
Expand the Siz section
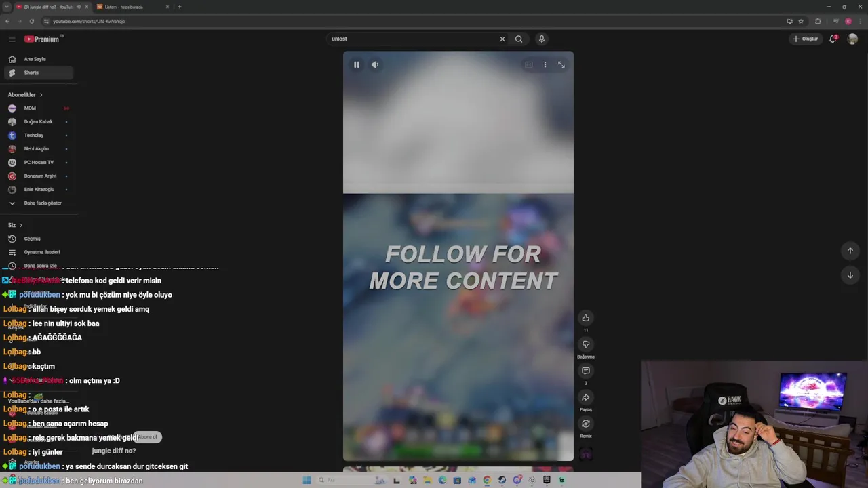click(15, 225)
